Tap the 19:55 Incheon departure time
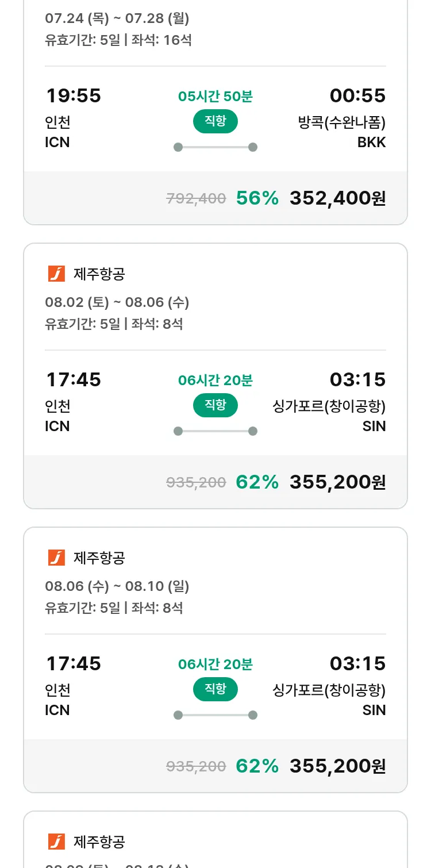This screenshot has height=868, width=431. pos(73,96)
